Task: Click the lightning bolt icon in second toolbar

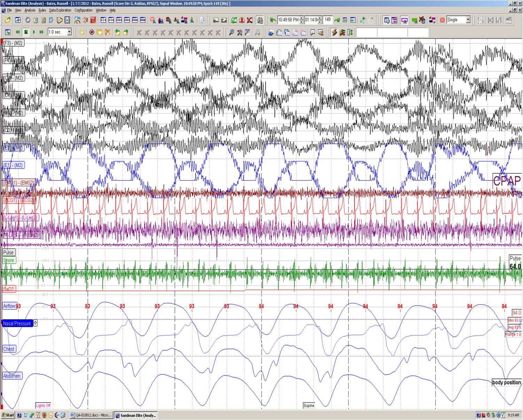Action: tap(334, 32)
